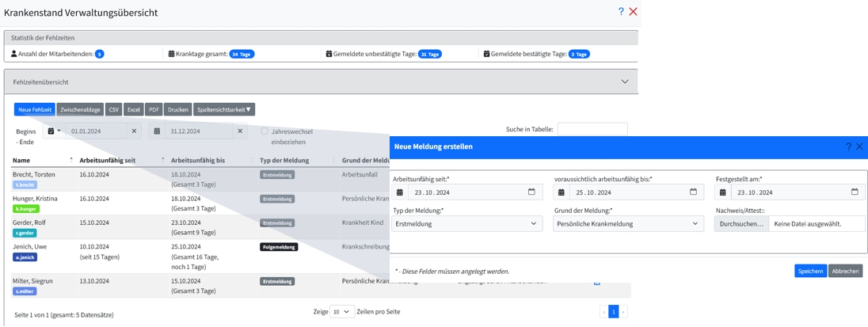Click Erstmeldung badge in Brecht row

tap(277, 174)
